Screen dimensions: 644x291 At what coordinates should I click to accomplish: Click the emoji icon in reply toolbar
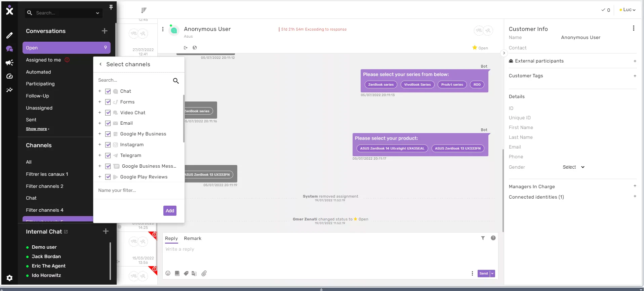pos(168,273)
